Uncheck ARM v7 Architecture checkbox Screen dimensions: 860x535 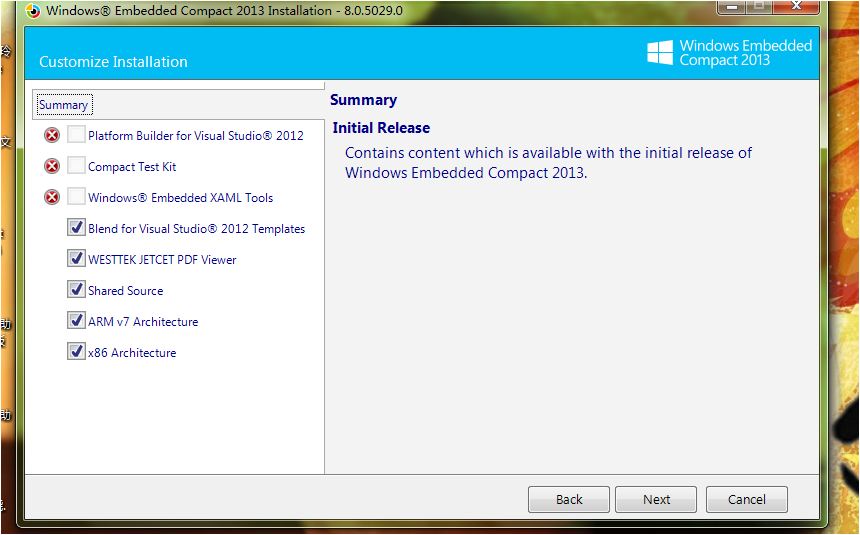(76, 320)
